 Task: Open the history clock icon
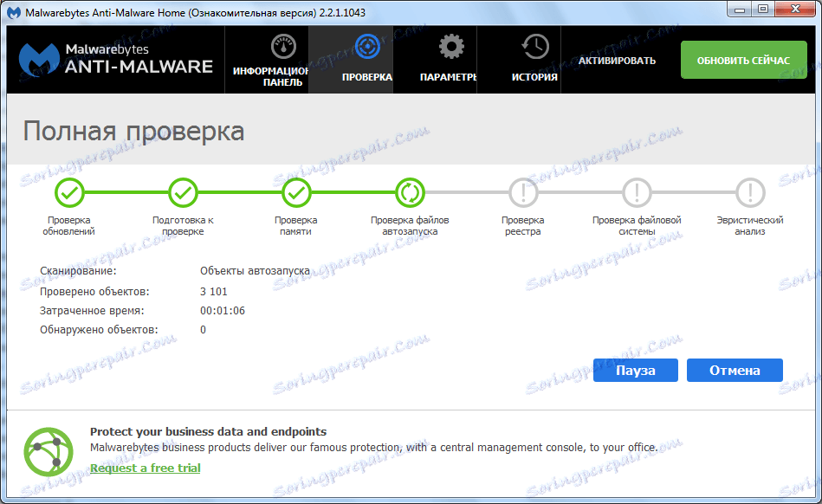534,47
